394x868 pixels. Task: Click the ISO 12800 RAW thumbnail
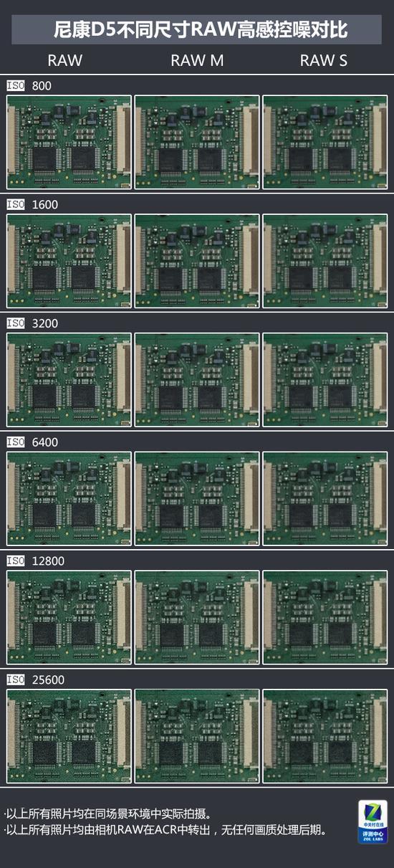(x=69, y=618)
